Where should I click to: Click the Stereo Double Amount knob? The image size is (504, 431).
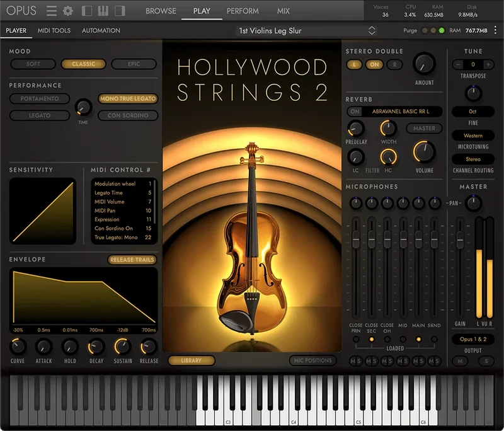[424, 64]
